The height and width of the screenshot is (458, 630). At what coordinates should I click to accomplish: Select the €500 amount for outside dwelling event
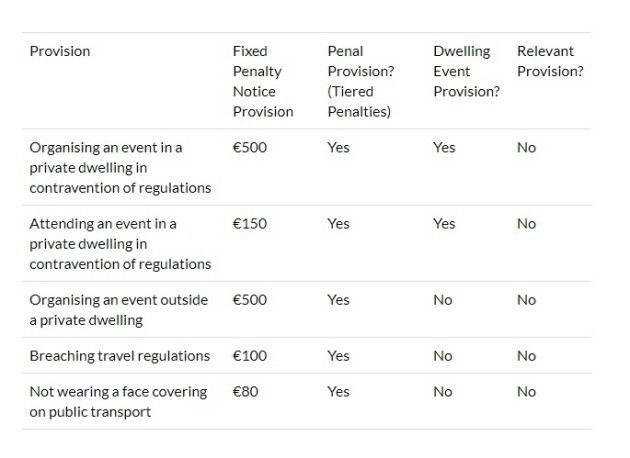click(x=250, y=300)
